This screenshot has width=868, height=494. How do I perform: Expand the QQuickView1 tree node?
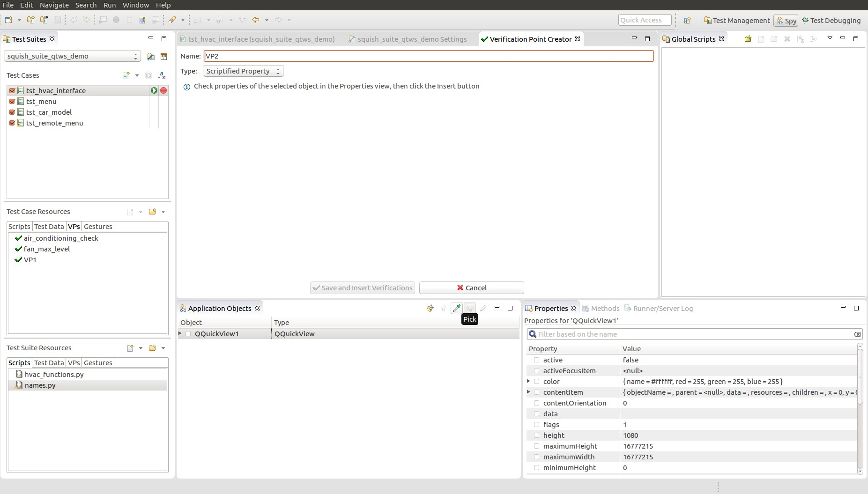pyautogui.click(x=180, y=333)
